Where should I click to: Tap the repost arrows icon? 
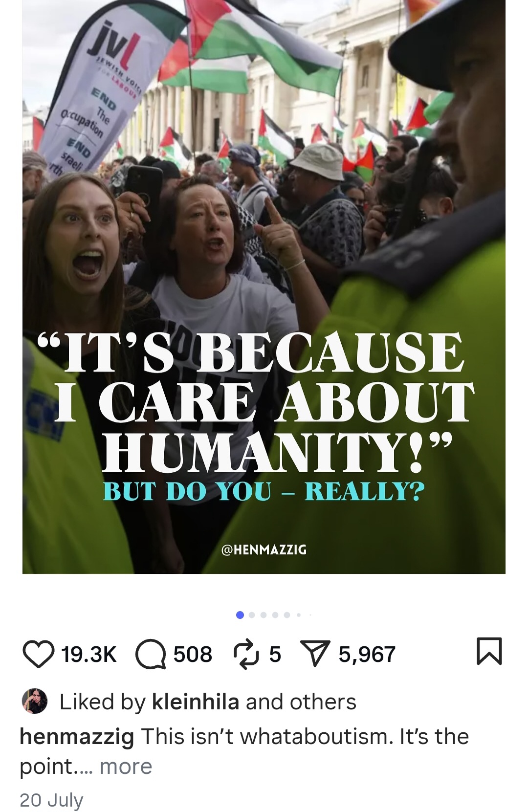[x=247, y=654]
